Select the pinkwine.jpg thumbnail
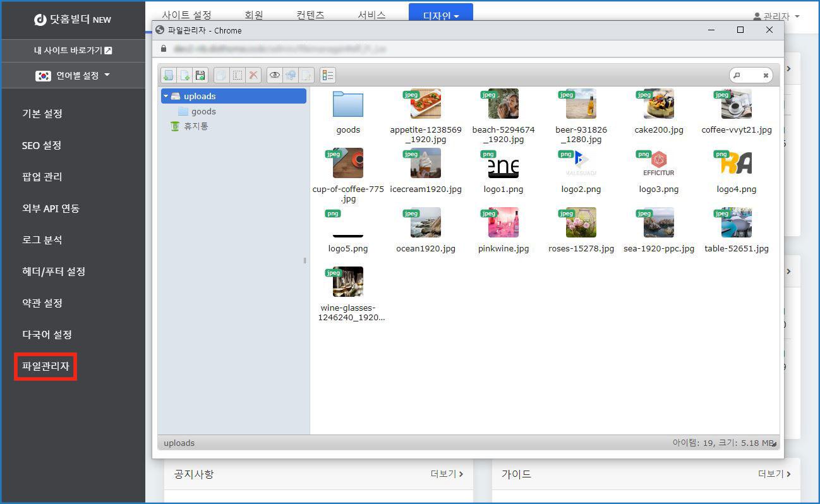This screenshot has width=820, height=504. click(503, 223)
